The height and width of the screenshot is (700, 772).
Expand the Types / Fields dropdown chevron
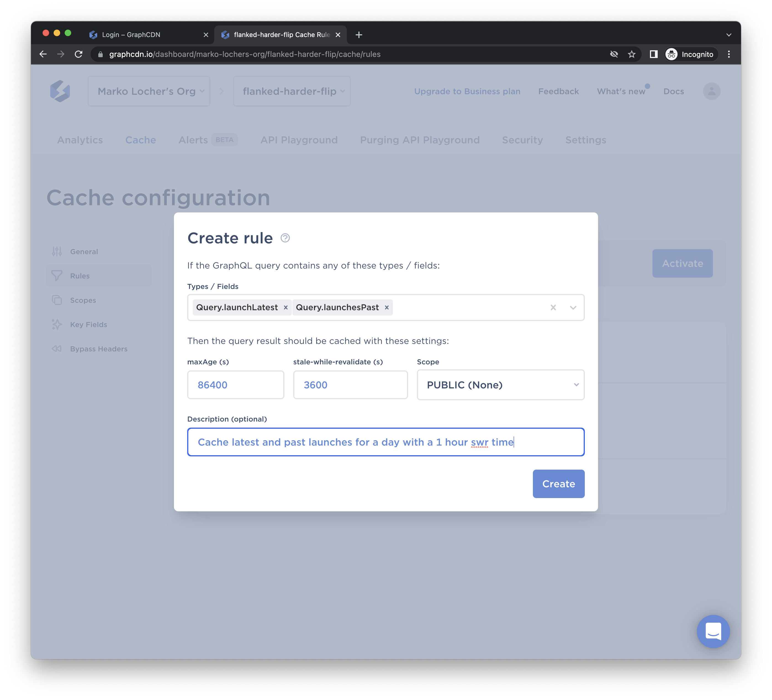click(x=573, y=307)
